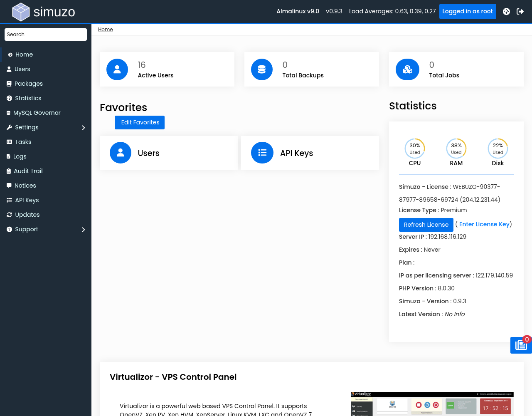Click the Audit Trail clipboard icon

point(9,171)
